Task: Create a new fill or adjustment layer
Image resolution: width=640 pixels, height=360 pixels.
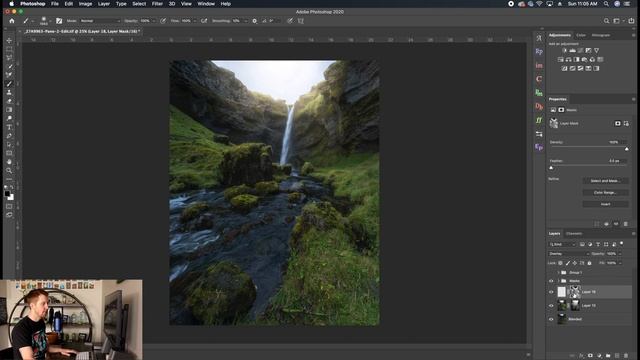Action: (x=599, y=356)
